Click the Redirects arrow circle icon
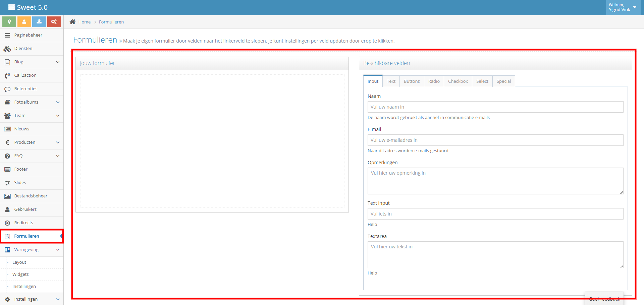 [x=7, y=223]
